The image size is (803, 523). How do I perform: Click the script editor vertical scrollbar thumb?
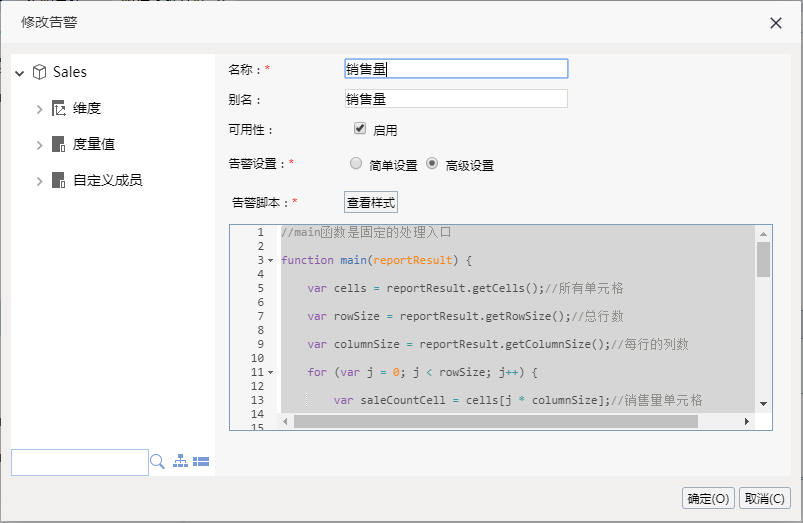click(x=763, y=259)
